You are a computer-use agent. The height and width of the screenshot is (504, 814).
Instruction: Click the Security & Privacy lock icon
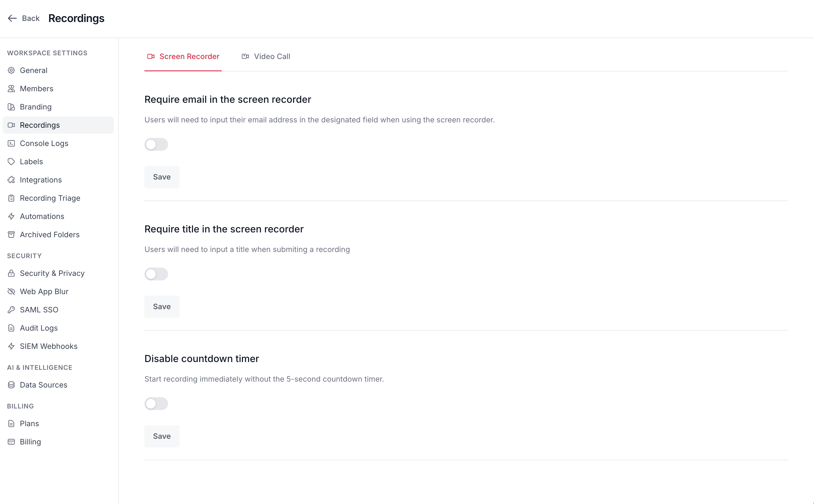click(x=11, y=273)
